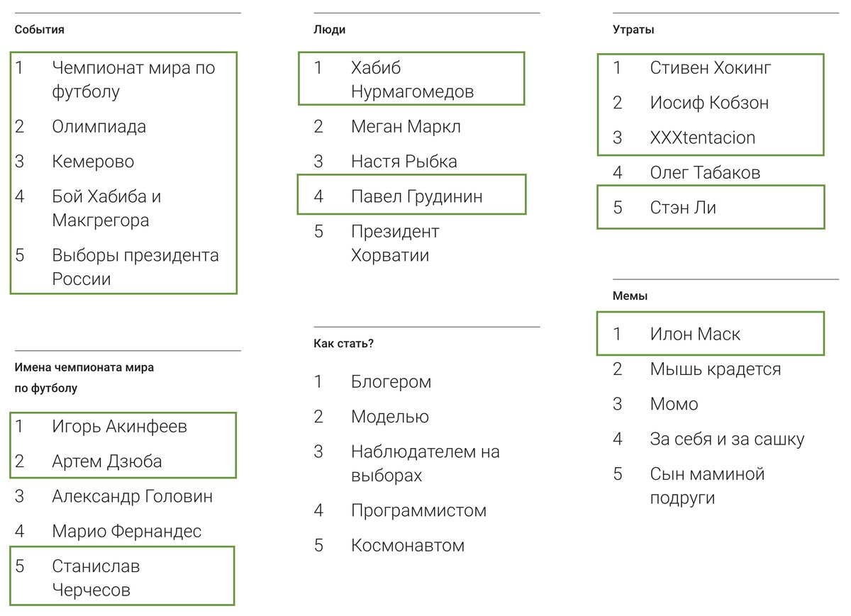851x616 pixels.
Task: Select 'Выборы президента России' item
Action: click(x=135, y=267)
